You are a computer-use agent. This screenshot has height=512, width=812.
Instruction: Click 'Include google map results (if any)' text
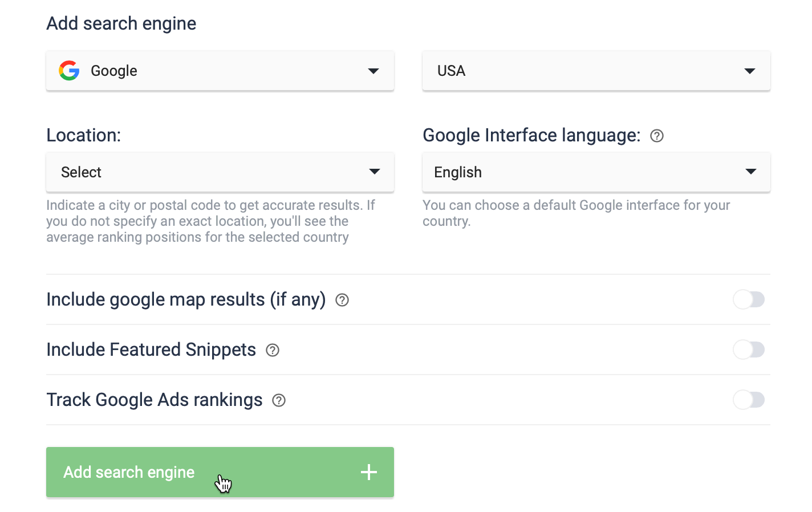coord(186,299)
